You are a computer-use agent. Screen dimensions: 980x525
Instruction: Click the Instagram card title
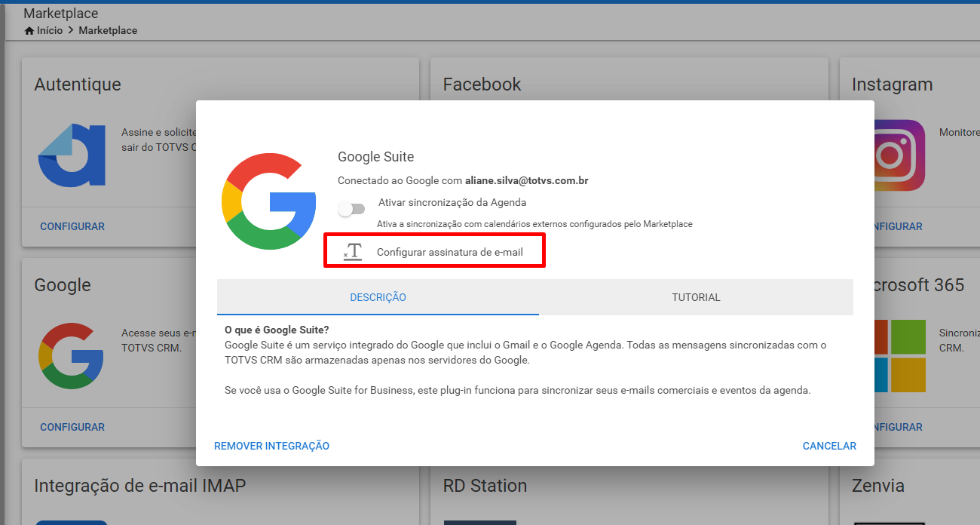(x=893, y=84)
